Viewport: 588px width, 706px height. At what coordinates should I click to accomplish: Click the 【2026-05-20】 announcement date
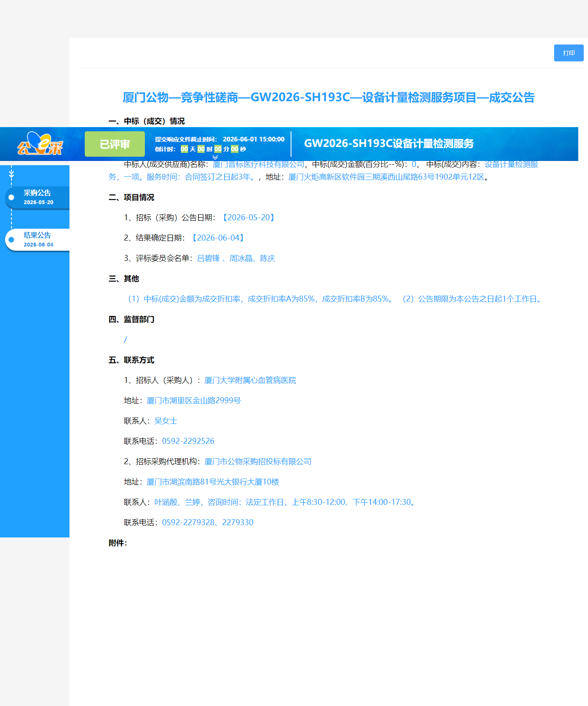click(249, 218)
